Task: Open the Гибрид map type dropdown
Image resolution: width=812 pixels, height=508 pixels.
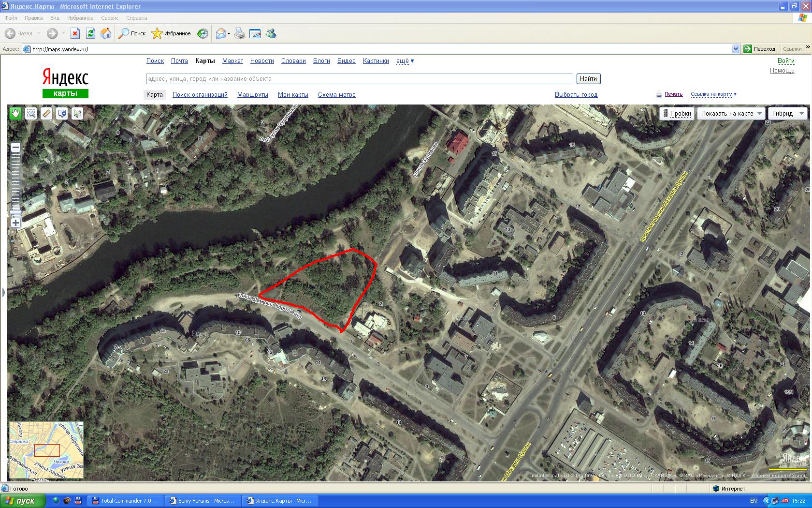Action: click(787, 113)
